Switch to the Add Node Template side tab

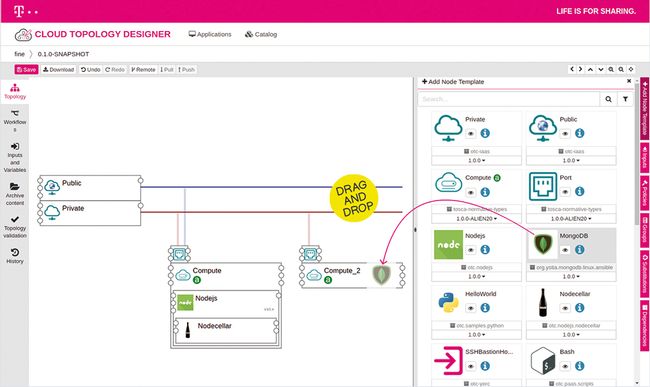(x=645, y=108)
